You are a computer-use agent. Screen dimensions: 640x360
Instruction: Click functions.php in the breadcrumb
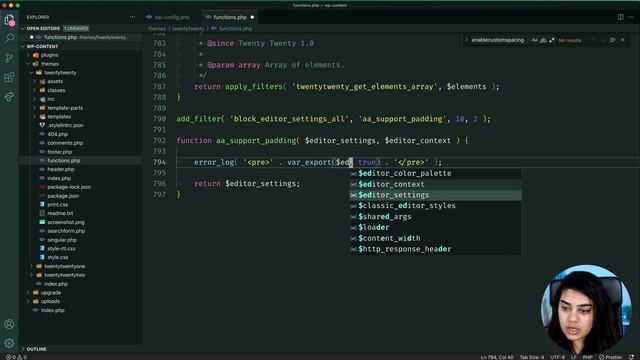[236, 29]
